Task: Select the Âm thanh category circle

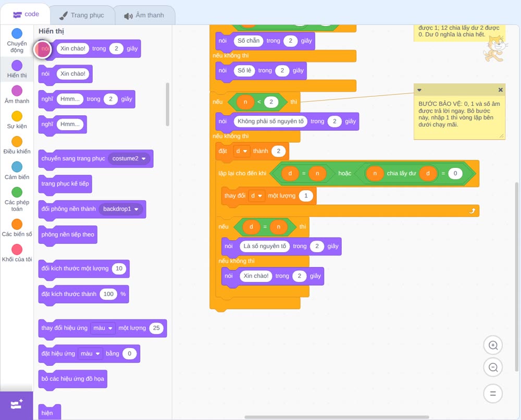Action: [x=17, y=91]
